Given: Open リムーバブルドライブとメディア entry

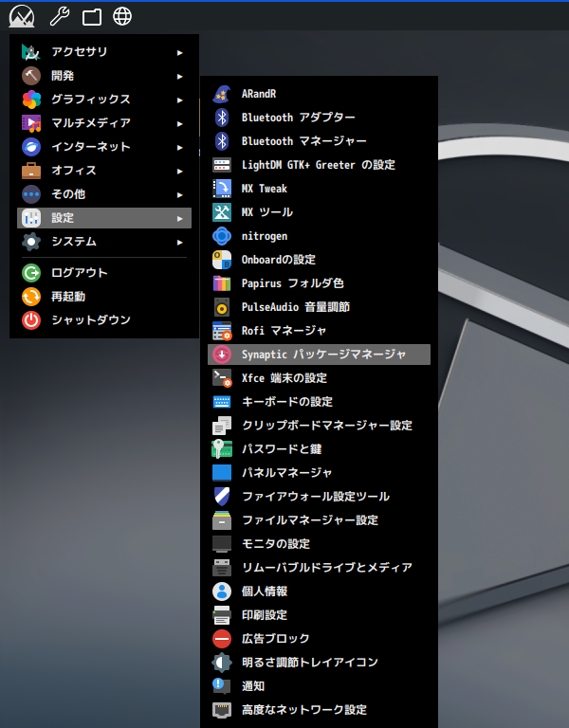Looking at the screenshot, I should [319, 568].
